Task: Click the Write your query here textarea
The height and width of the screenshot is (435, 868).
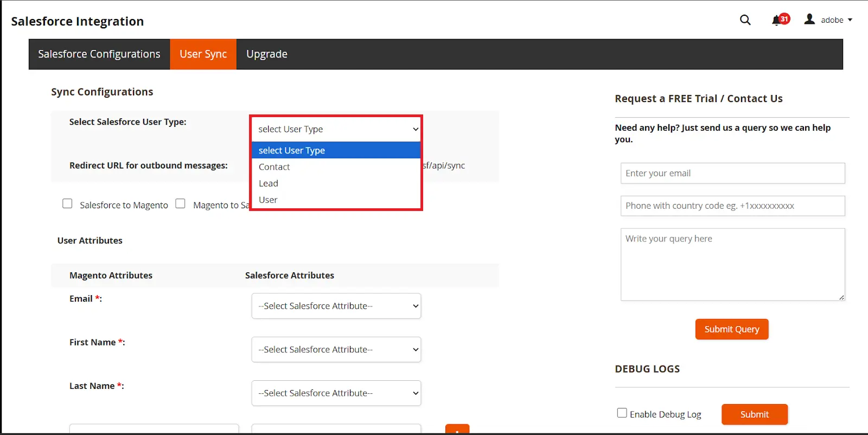Action: click(733, 264)
